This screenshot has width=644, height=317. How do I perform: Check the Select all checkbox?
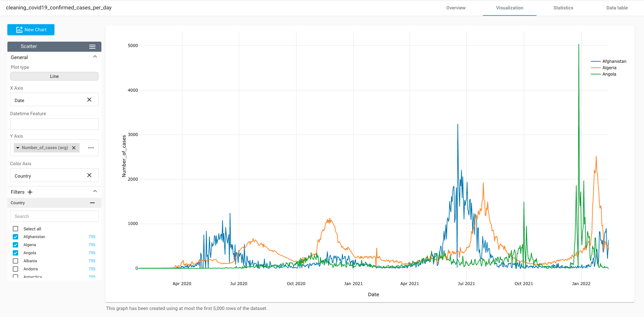click(x=15, y=229)
